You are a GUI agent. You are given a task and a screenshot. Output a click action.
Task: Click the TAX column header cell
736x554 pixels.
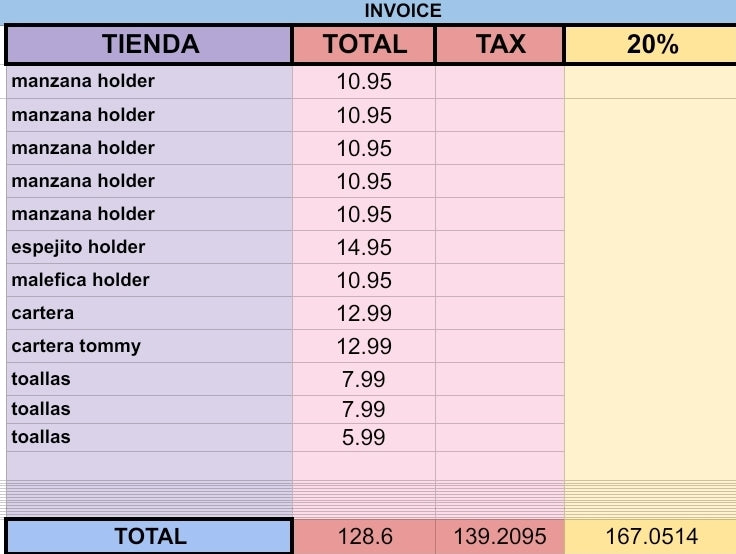click(x=500, y=45)
